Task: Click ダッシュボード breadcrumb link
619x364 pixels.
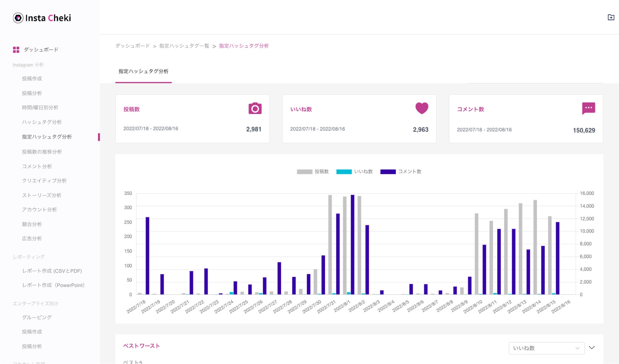Action: (132, 46)
